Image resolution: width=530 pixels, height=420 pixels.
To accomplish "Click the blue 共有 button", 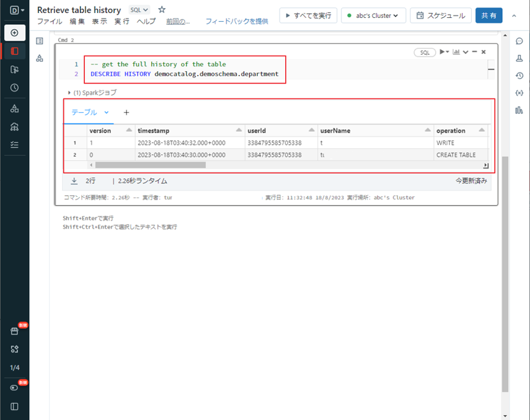I will click(x=488, y=15).
